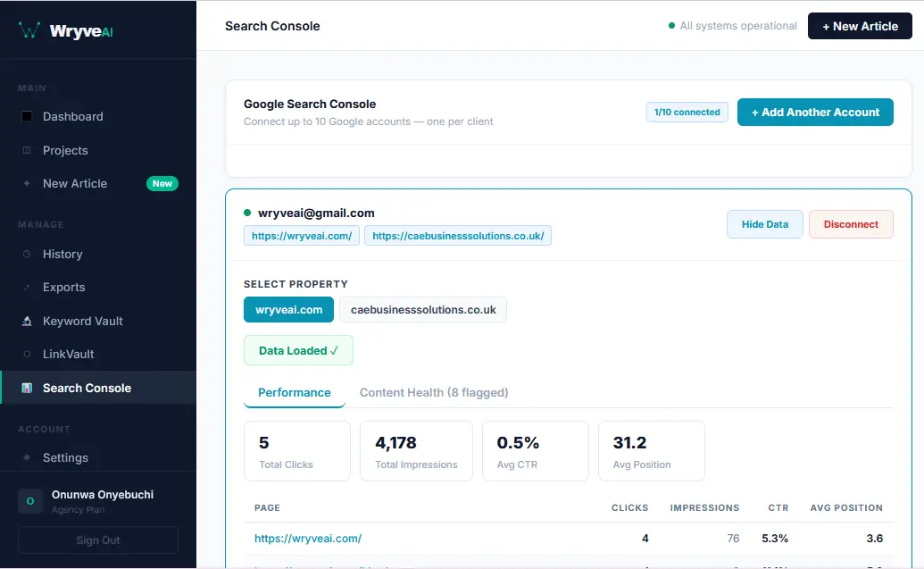This screenshot has width=924, height=569.
Task: Click the Wryve logo mark icon
Action: (x=29, y=29)
